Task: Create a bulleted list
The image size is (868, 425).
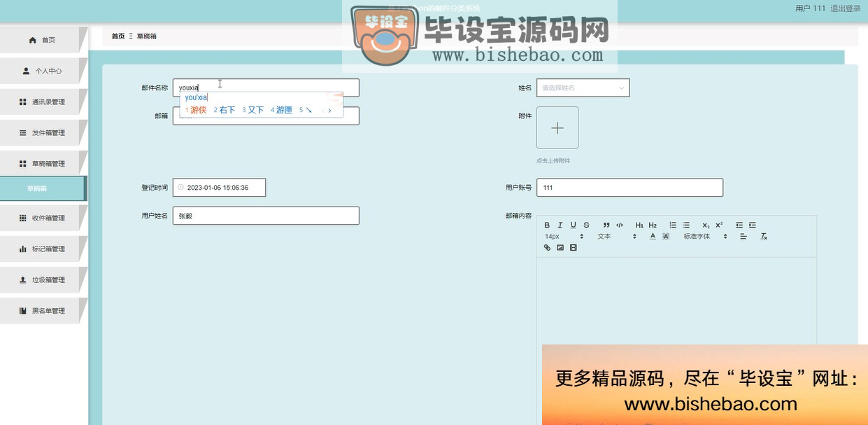Action: (x=686, y=225)
